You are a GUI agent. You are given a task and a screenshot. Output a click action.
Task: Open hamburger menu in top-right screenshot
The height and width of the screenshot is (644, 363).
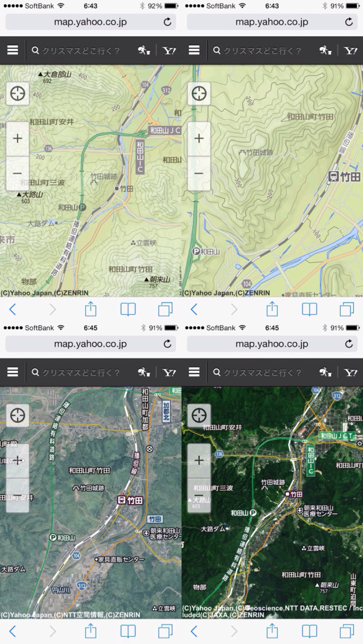pos(194,50)
